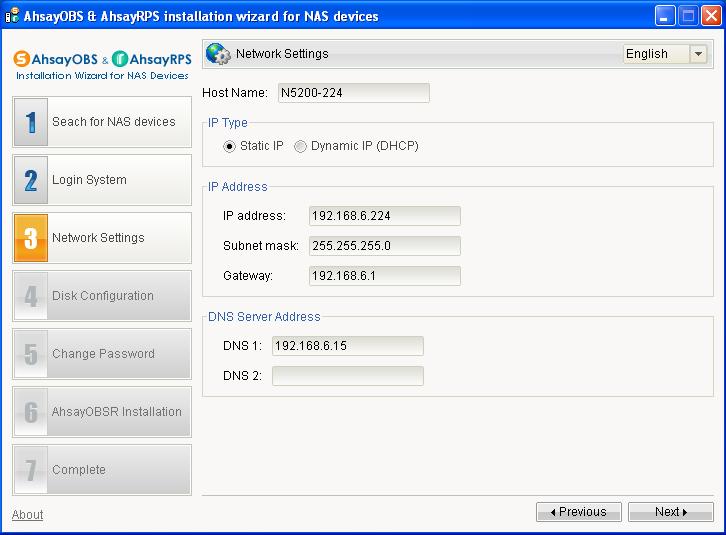Click the AhsayOBS orange logo icon
The image size is (726, 535).
21,59
